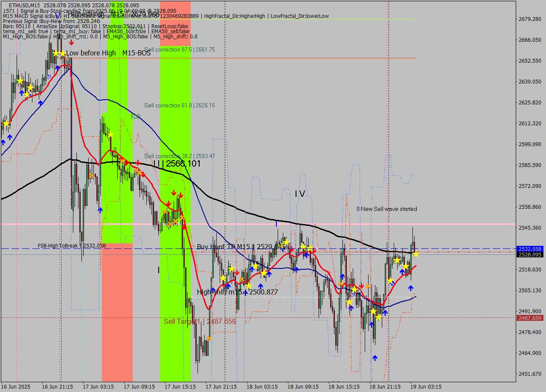Image resolution: width=546 pixels, height=392 pixels.
Task: Click the blue buy arrow at the far right of the chart
Action: pyautogui.click(x=411, y=288)
